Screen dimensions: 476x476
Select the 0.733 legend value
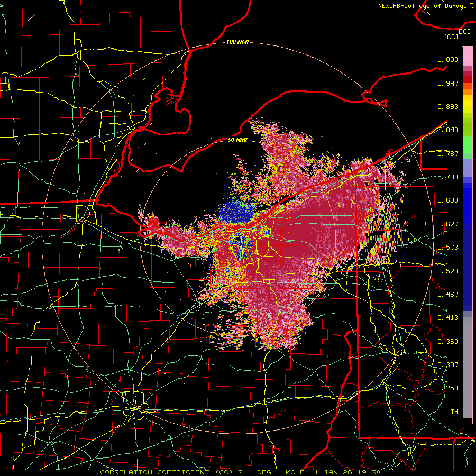coord(448,177)
